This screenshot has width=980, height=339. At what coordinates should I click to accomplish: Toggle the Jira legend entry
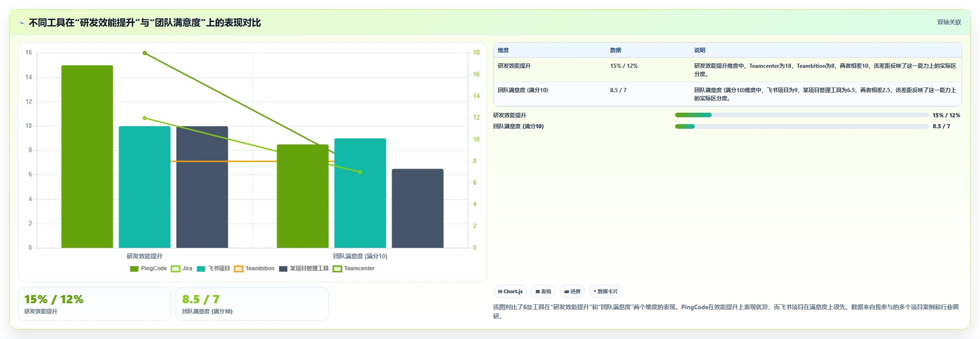click(182, 268)
